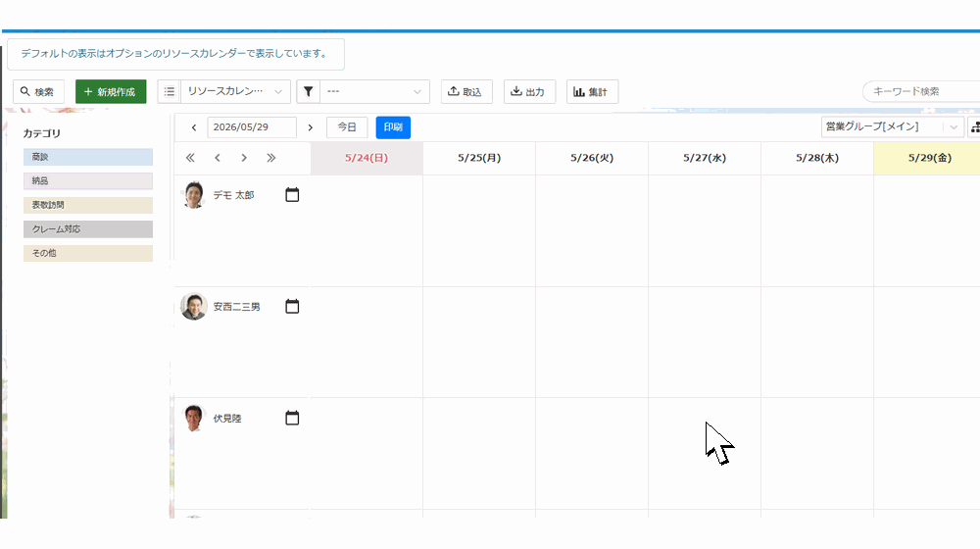The image size is (980, 549).
Task: Click the キーワード検索 input field
Action: 922,92
